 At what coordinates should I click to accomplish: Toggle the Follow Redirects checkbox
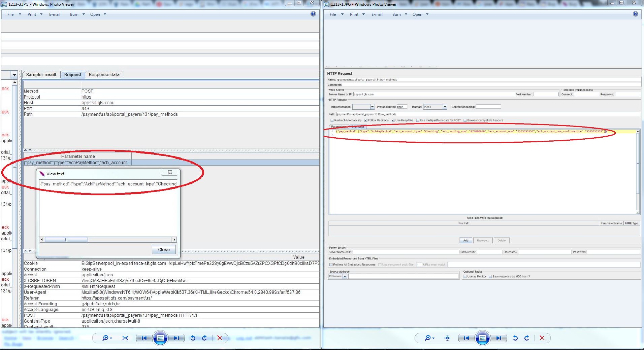pyautogui.click(x=366, y=120)
